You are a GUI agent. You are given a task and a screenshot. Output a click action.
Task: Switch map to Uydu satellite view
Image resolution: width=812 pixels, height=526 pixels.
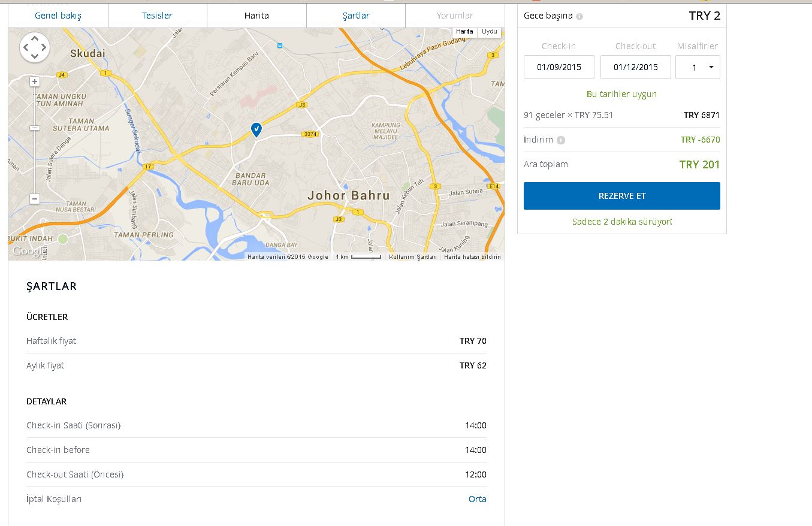click(x=490, y=32)
